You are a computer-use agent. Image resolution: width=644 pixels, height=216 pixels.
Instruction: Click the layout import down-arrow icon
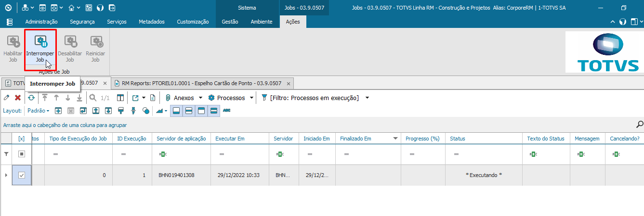108,111
